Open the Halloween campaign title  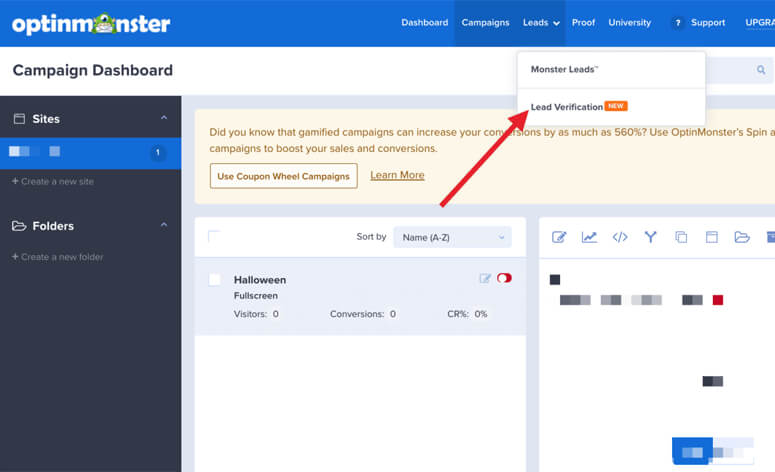point(260,280)
